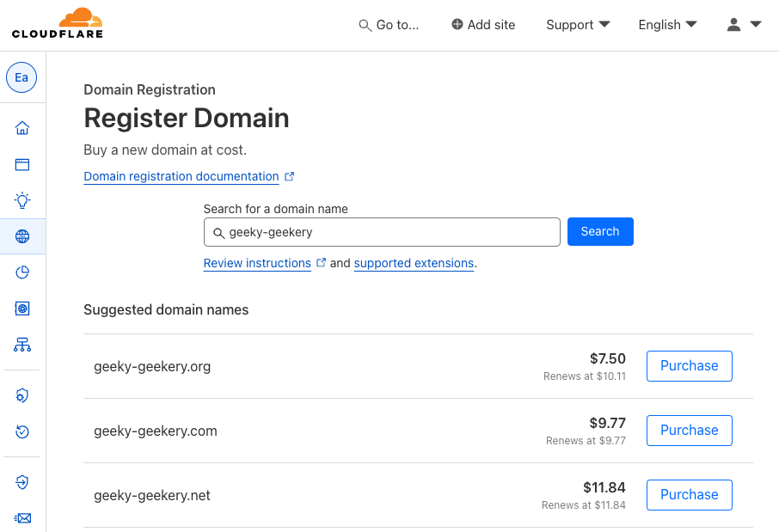Click the network hierarchy icon in sidebar

pyautogui.click(x=22, y=345)
